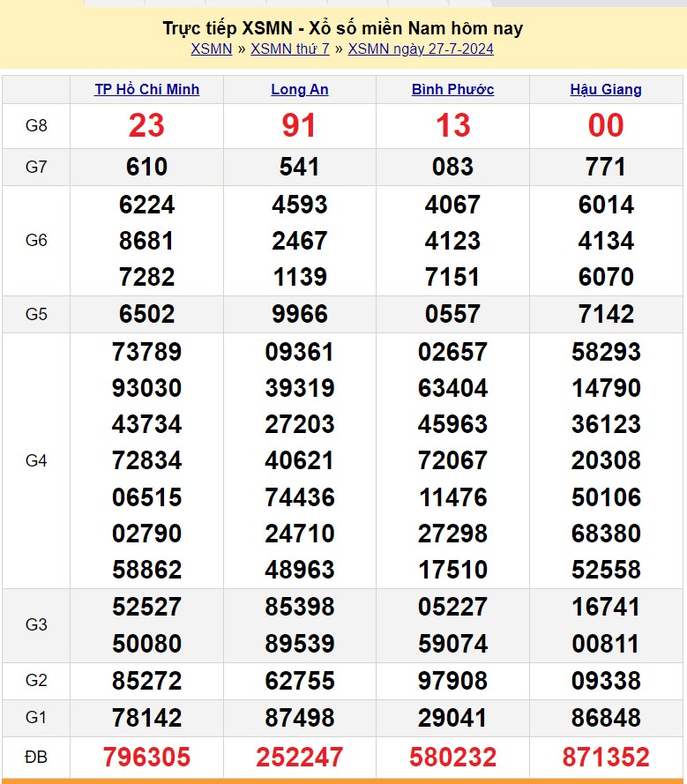687x784 pixels.
Task: Click the G8 result 91 for Long An
Action: pyautogui.click(x=300, y=126)
